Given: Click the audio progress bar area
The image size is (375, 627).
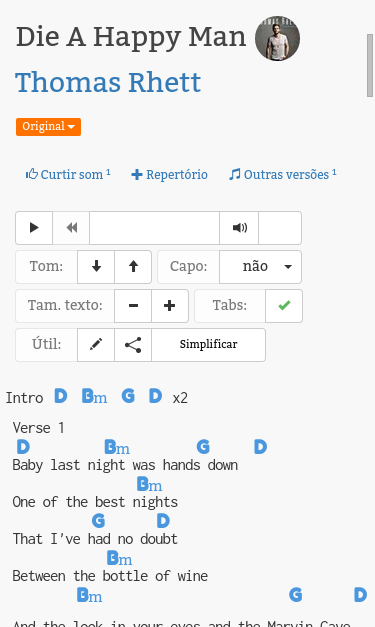Looking at the screenshot, I should pyautogui.click(x=154, y=228).
